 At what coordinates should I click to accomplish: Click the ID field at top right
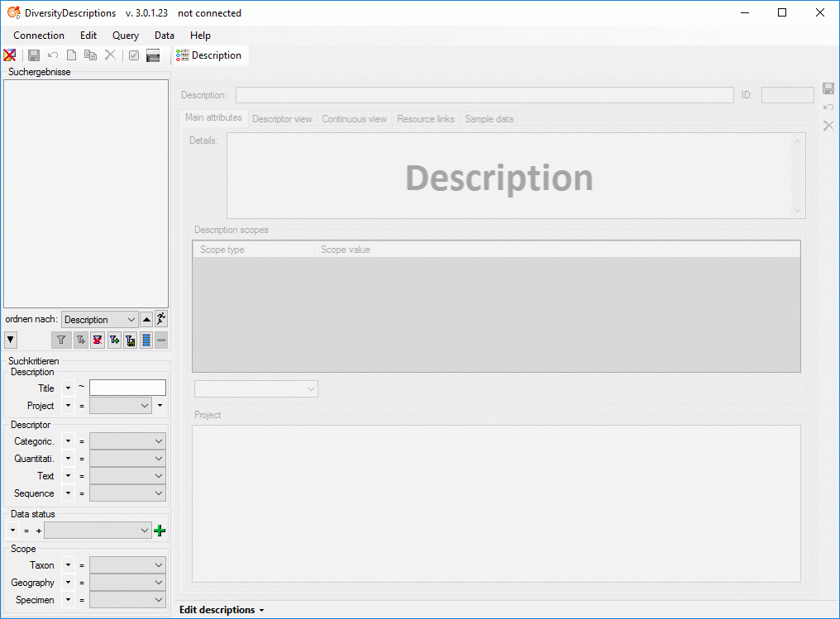(787, 95)
